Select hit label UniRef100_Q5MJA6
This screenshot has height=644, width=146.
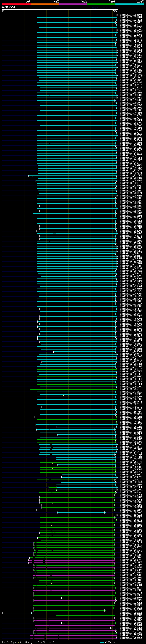tap(131, 417)
